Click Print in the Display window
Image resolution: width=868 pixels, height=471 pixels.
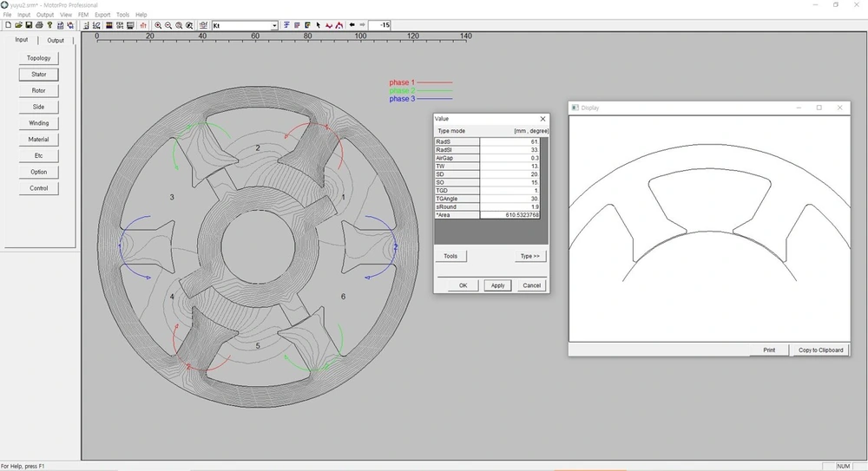(769, 350)
